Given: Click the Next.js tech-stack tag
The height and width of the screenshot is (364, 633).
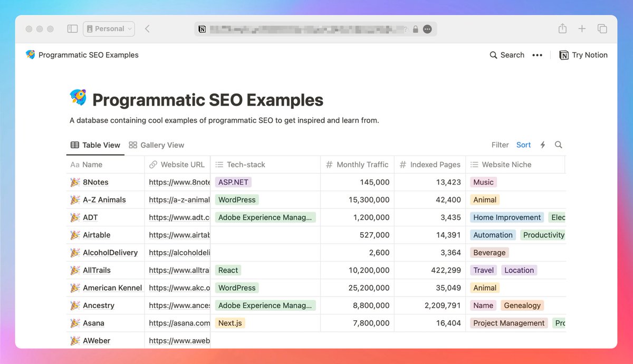Looking at the screenshot, I should (231, 323).
